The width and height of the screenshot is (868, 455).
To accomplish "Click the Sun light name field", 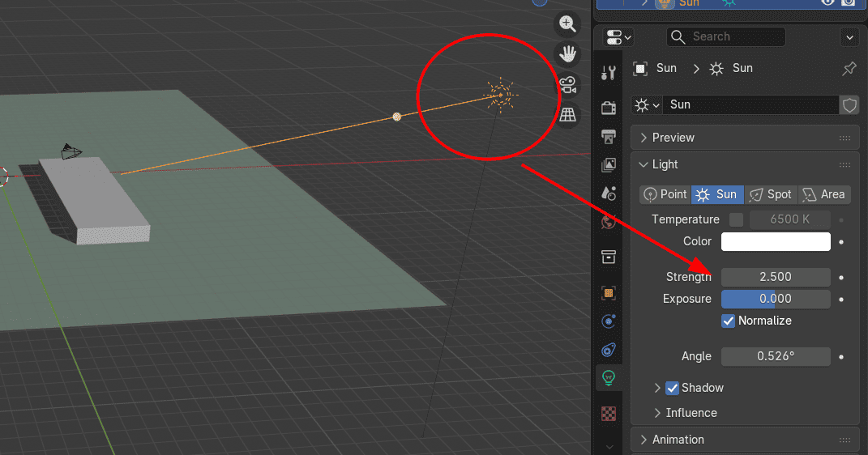I will tap(751, 105).
